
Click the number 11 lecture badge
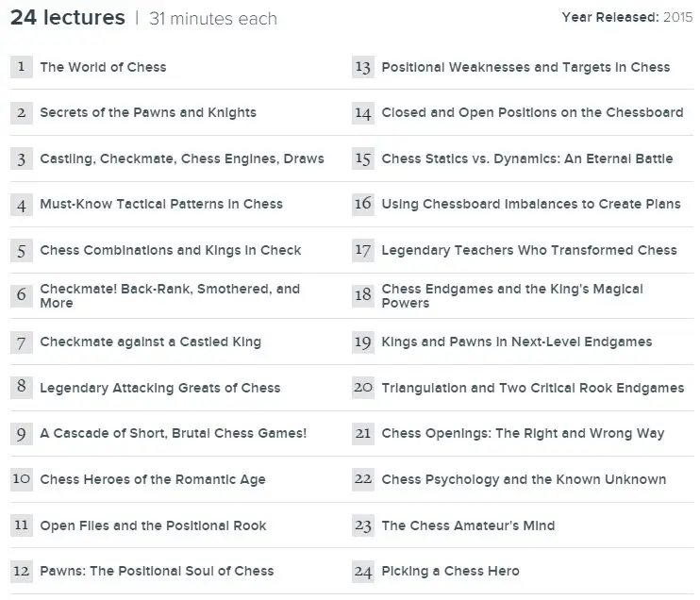click(x=22, y=525)
